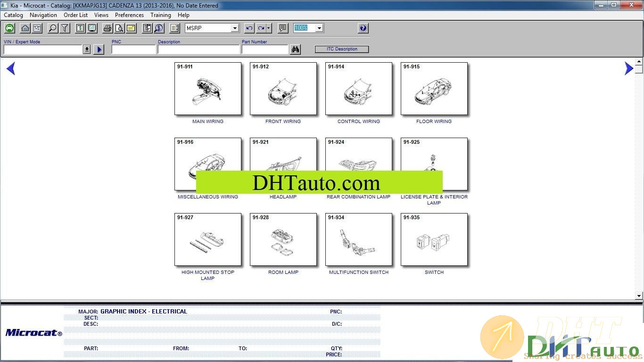Click the FLOOR WIRING caption text
This screenshot has width=644, height=362.
[x=434, y=122]
